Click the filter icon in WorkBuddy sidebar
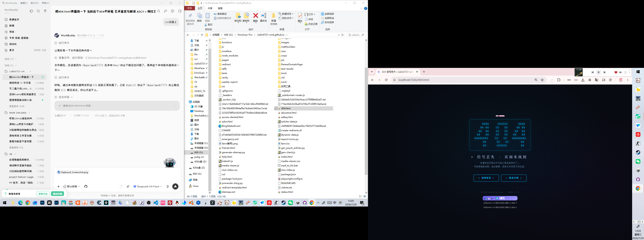Viewport: 644px width, 240px height. [45, 11]
